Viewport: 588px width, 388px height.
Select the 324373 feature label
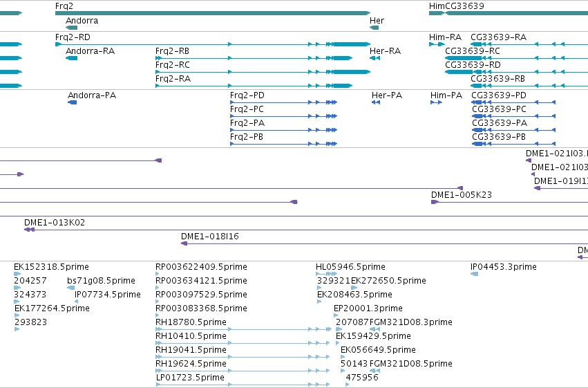click(30, 295)
